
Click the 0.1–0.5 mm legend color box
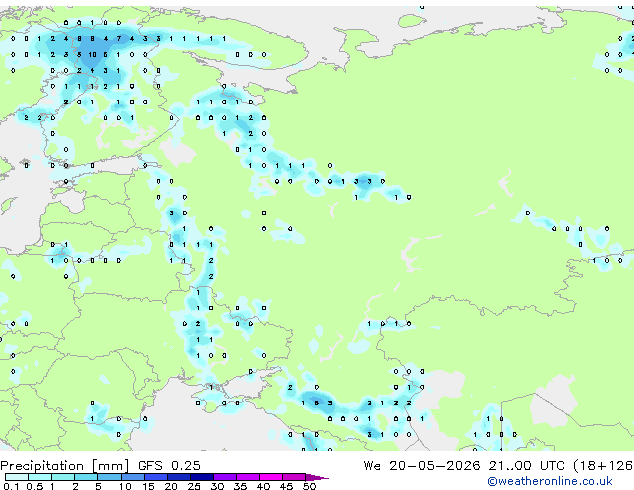coord(17,477)
